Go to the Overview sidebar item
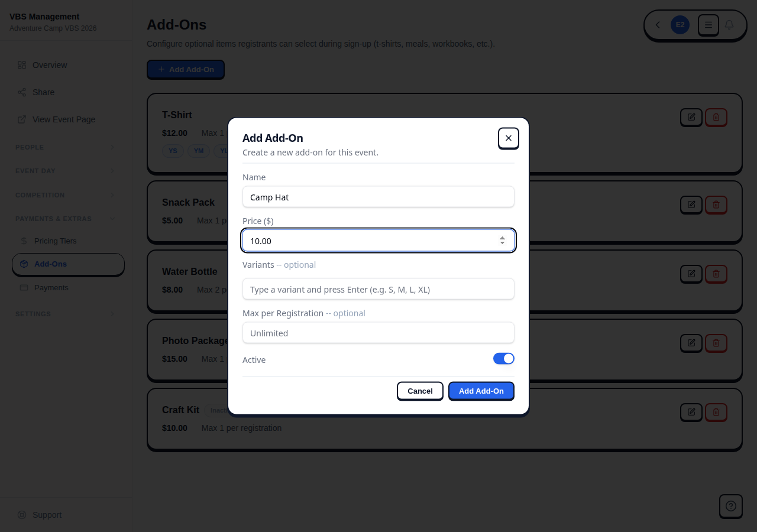 tap(50, 65)
